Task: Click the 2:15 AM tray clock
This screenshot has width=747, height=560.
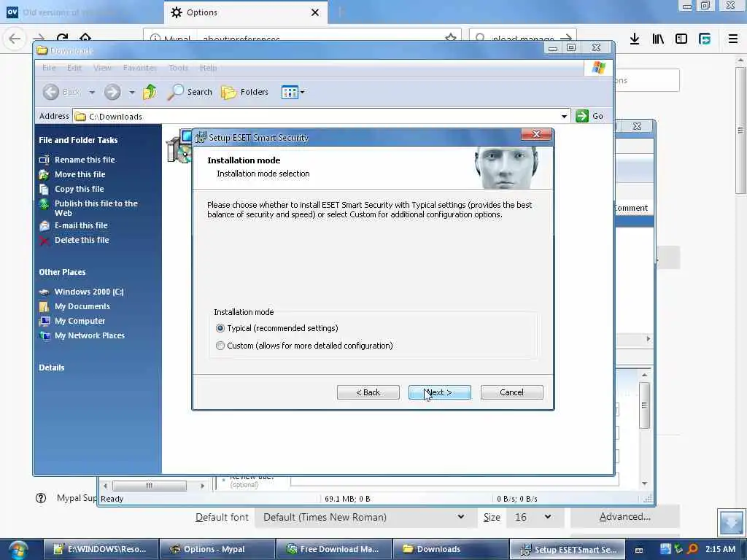Action: tap(720, 549)
